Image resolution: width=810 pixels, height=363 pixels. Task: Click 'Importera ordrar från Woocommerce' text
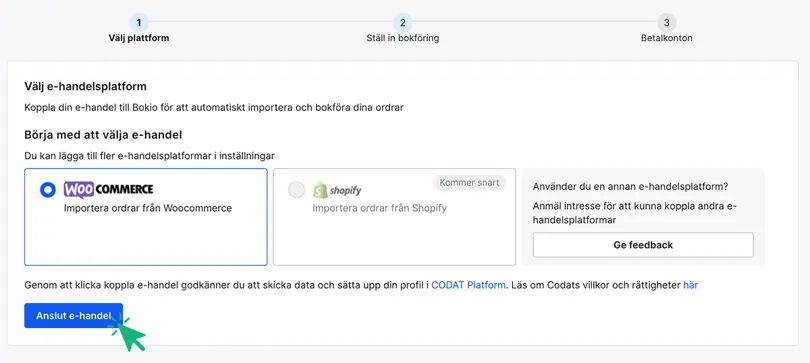148,208
